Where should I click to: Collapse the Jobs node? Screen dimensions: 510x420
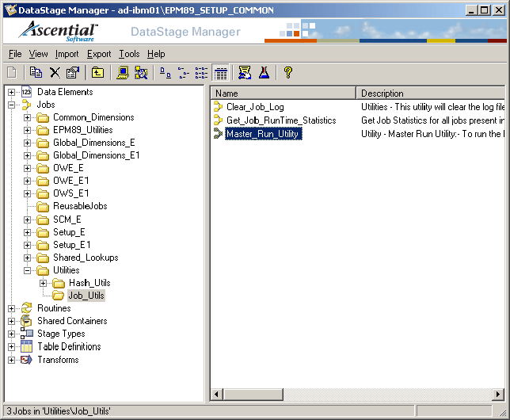click(x=11, y=105)
